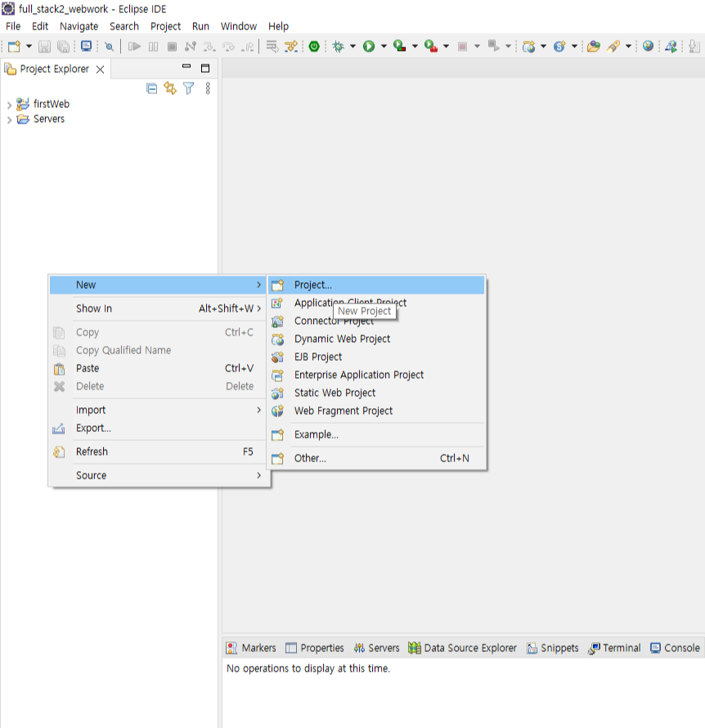Choose Example... in New submenu

pyautogui.click(x=376, y=434)
